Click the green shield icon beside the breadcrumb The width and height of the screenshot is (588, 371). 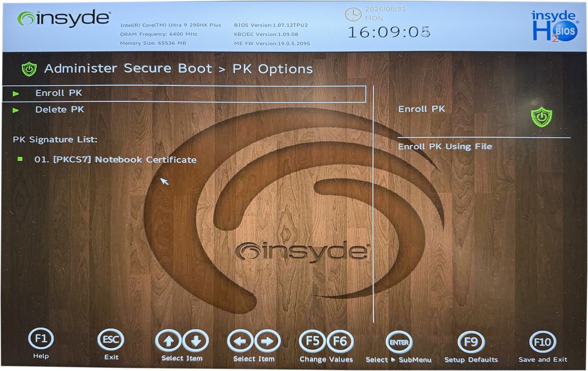click(x=29, y=69)
